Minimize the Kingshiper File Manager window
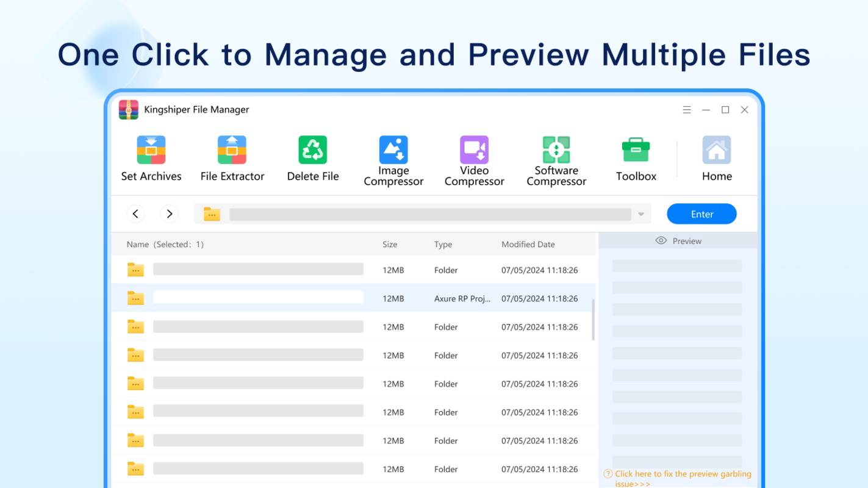Image resolution: width=868 pixels, height=488 pixels. [x=706, y=110]
